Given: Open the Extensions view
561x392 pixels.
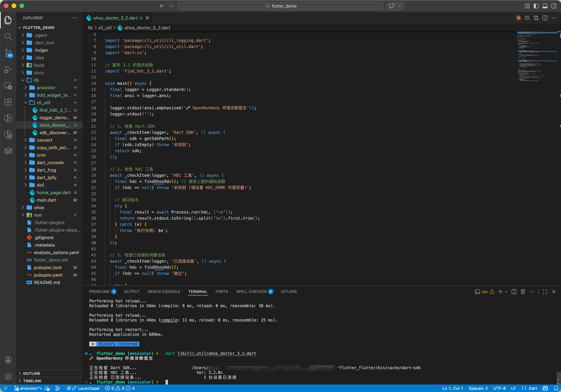Looking at the screenshot, I should [x=8, y=102].
